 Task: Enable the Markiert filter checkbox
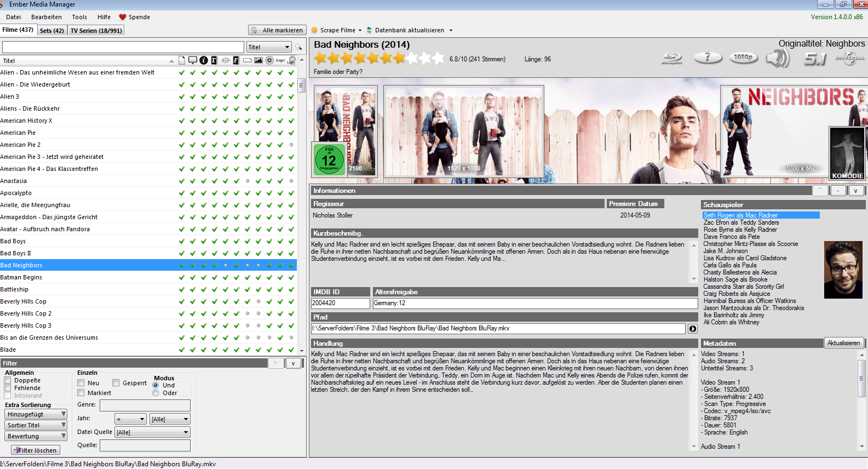point(81,393)
